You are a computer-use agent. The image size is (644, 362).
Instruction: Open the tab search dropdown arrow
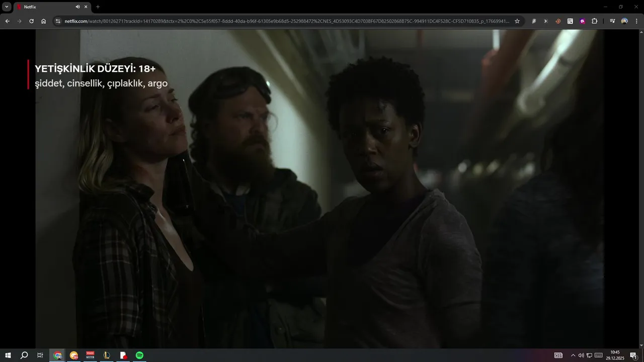[x=7, y=7]
